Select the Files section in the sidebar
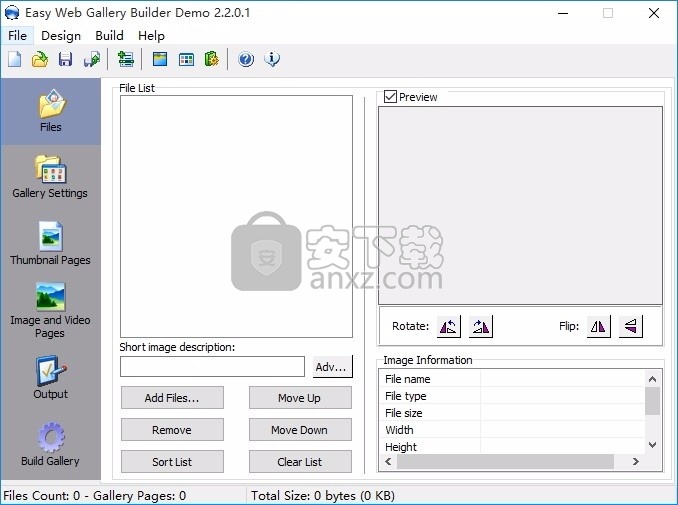The width and height of the screenshot is (678, 505). (x=51, y=112)
